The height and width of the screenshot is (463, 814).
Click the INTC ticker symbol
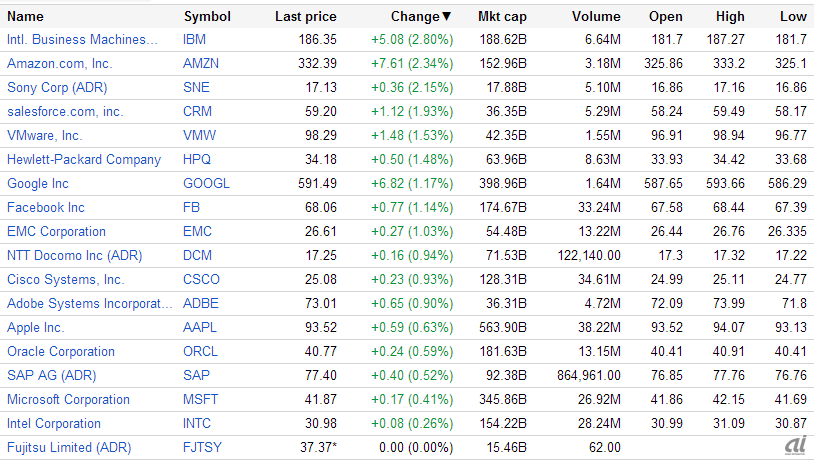click(x=199, y=424)
